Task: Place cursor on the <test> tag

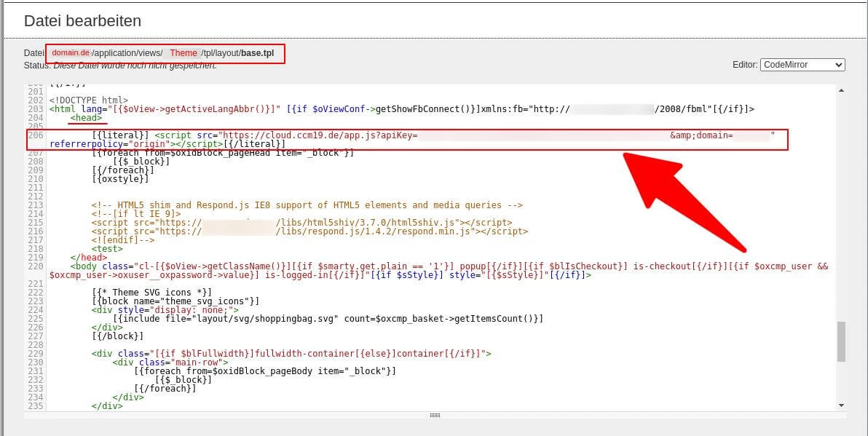Action: 107,249
